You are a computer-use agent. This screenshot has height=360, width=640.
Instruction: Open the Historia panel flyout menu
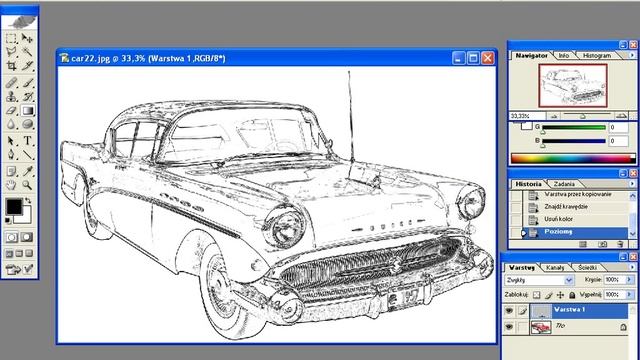pyautogui.click(x=632, y=184)
